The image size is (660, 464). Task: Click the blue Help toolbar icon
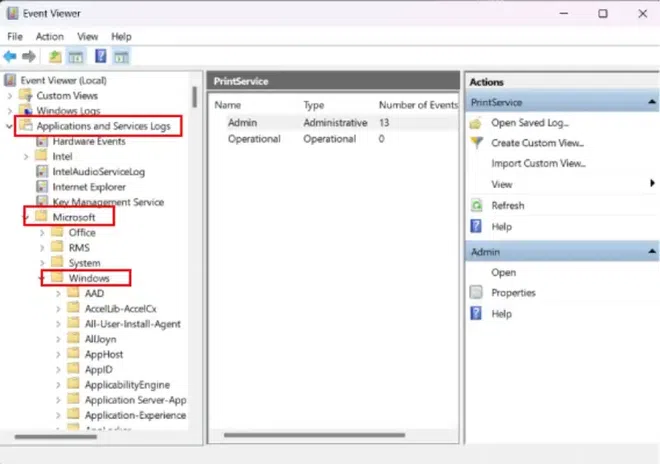(x=100, y=56)
